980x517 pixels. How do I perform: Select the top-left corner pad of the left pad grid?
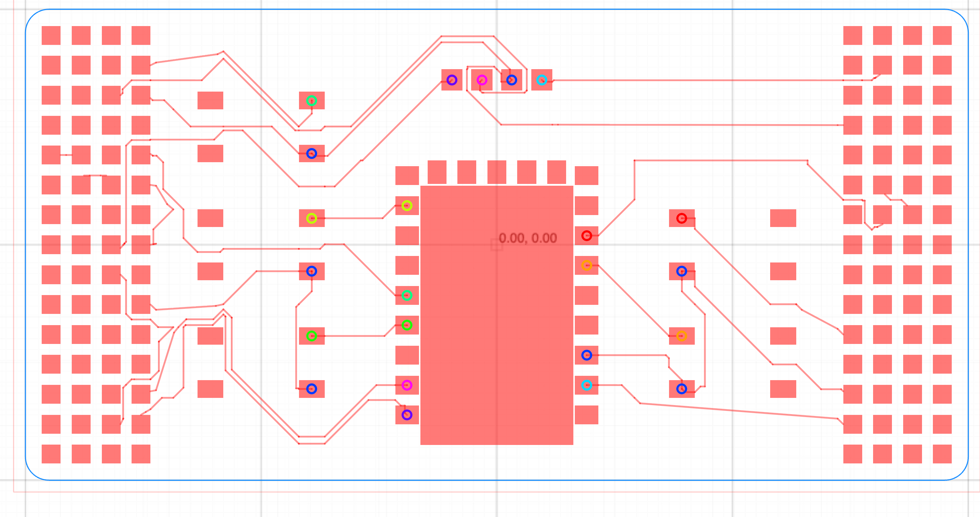coord(51,35)
